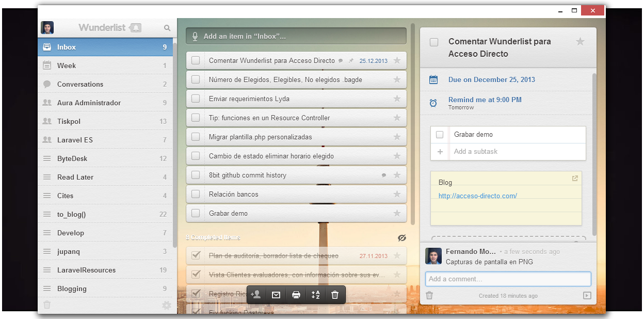Check the Grabar demo subtask checkbox in detail panel

coord(440,135)
